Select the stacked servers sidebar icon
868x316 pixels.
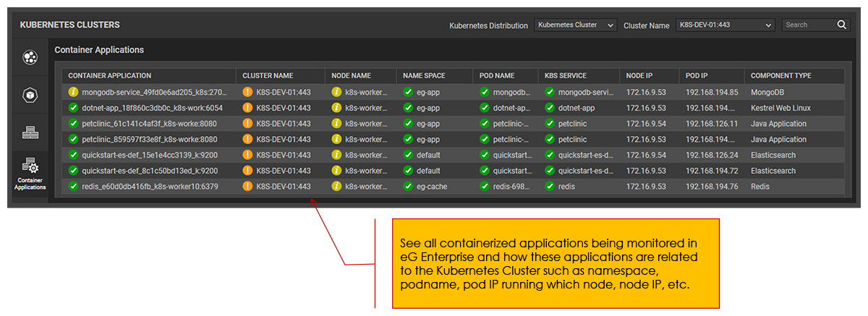[x=30, y=132]
